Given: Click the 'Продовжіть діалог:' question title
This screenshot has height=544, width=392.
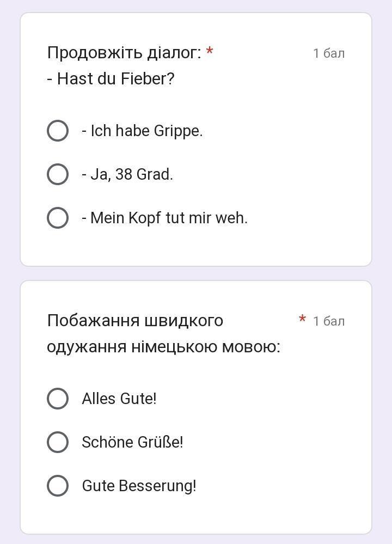Looking at the screenshot, I should point(124,53).
